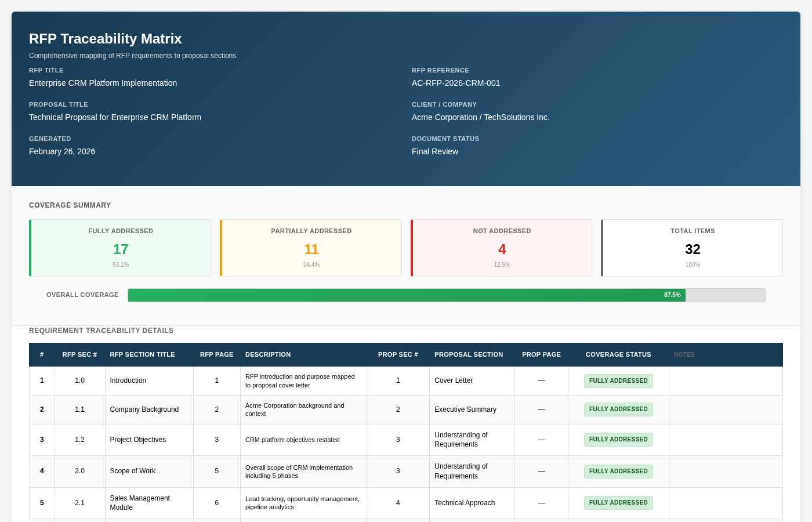Select the Executive Summary proposal section cell
812x522 pixels.
[465, 409]
